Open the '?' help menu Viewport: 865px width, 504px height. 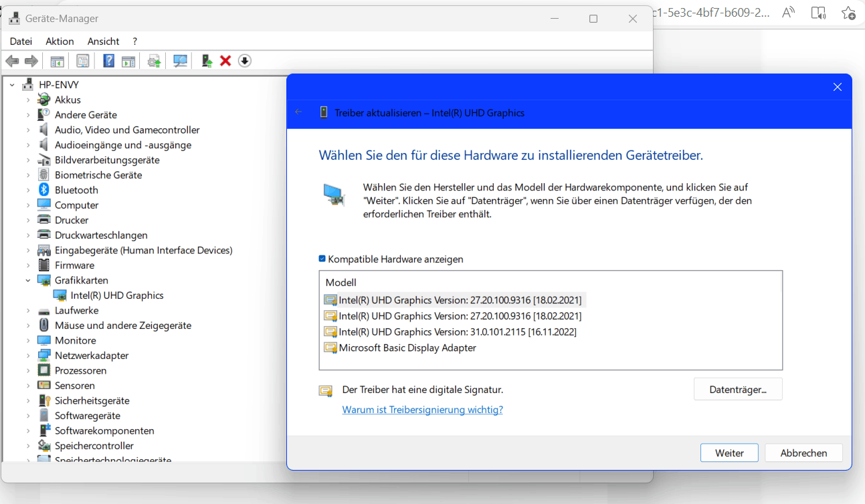(135, 41)
